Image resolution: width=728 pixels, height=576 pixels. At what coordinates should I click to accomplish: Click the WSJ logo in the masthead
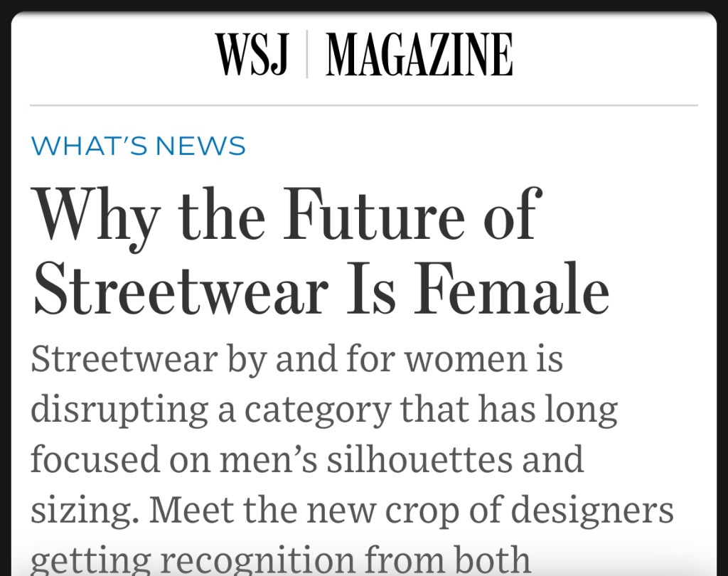[252, 55]
